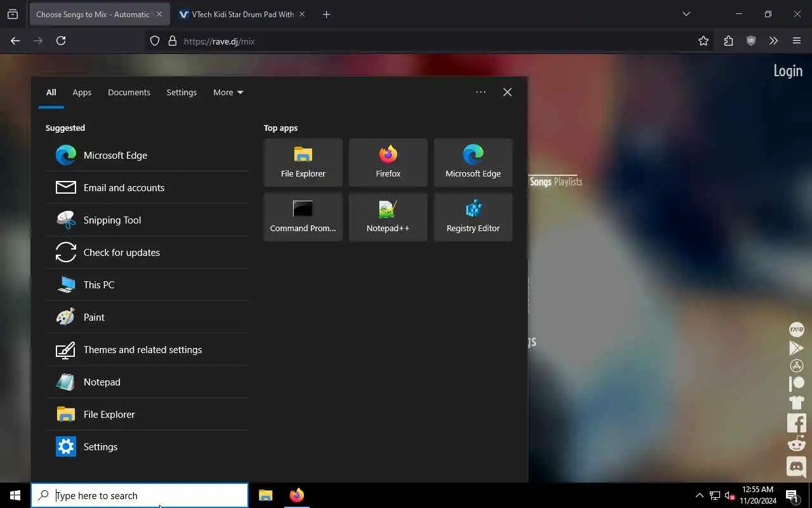812x508 pixels.
Task: Close the Windows search panel
Action: pos(507,92)
